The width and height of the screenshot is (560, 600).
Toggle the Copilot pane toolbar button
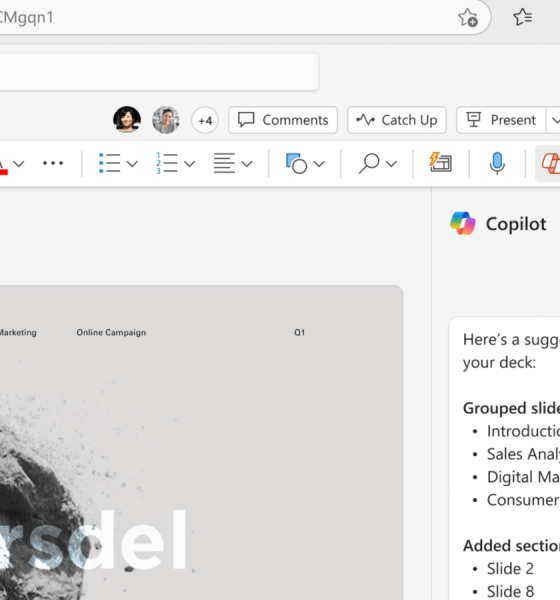tap(550, 163)
